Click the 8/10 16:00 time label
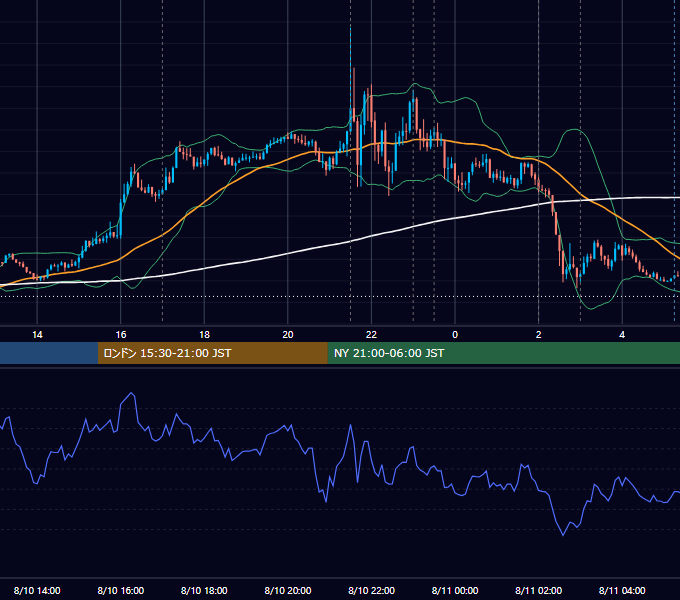 click(121, 590)
